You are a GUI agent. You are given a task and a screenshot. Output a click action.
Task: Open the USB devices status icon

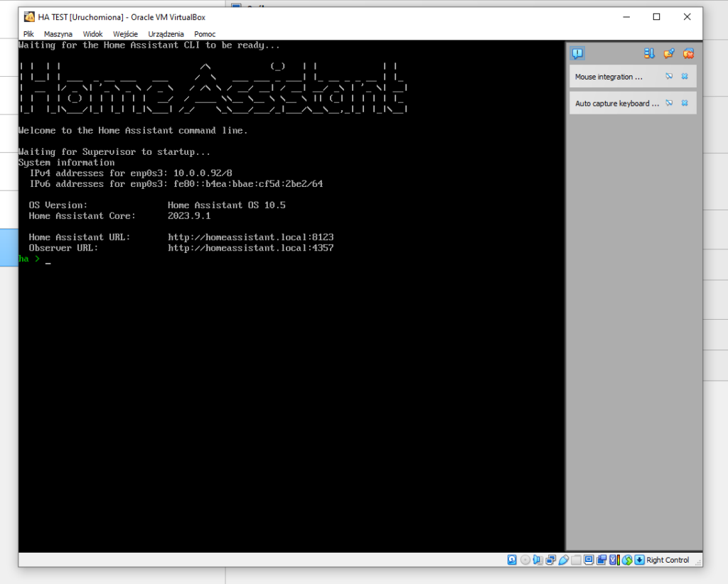tap(563, 560)
